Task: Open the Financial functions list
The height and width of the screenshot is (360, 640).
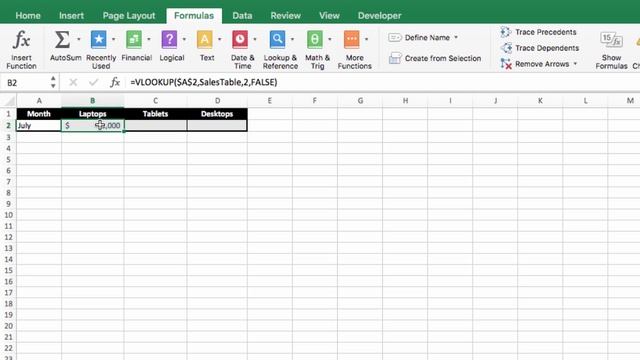Action: [136, 46]
